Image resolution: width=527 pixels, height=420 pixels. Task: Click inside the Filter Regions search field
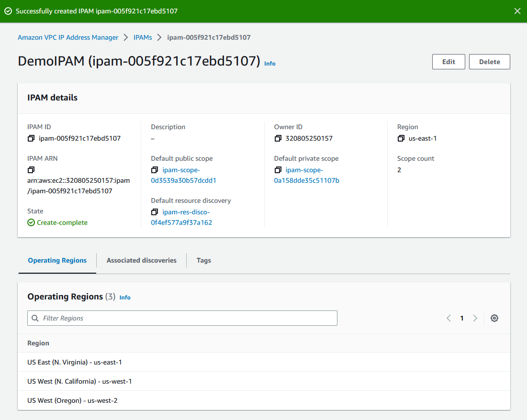(182, 318)
